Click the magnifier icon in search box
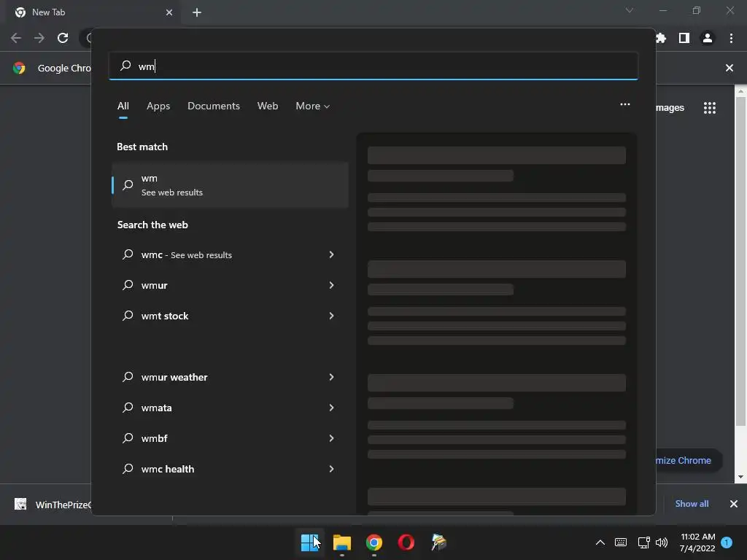Image resolution: width=747 pixels, height=560 pixels. pos(125,65)
